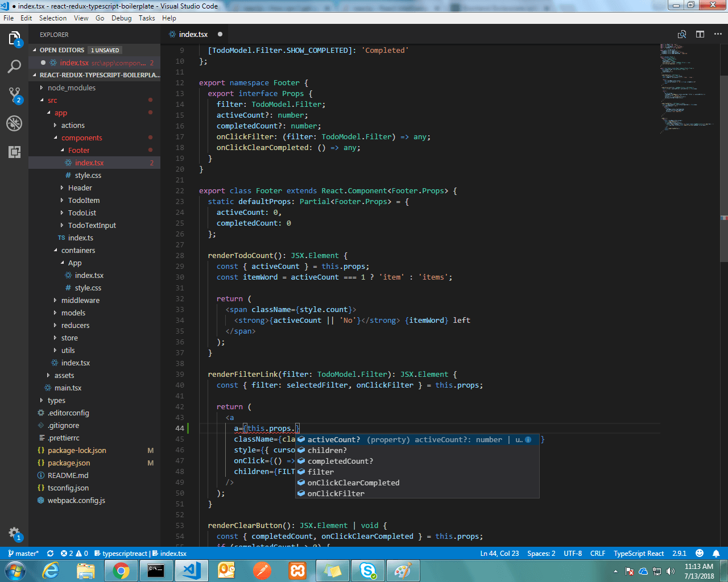Change the TypeScript React language mode
Viewport: 728px width, 582px height.
[x=638, y=553]
